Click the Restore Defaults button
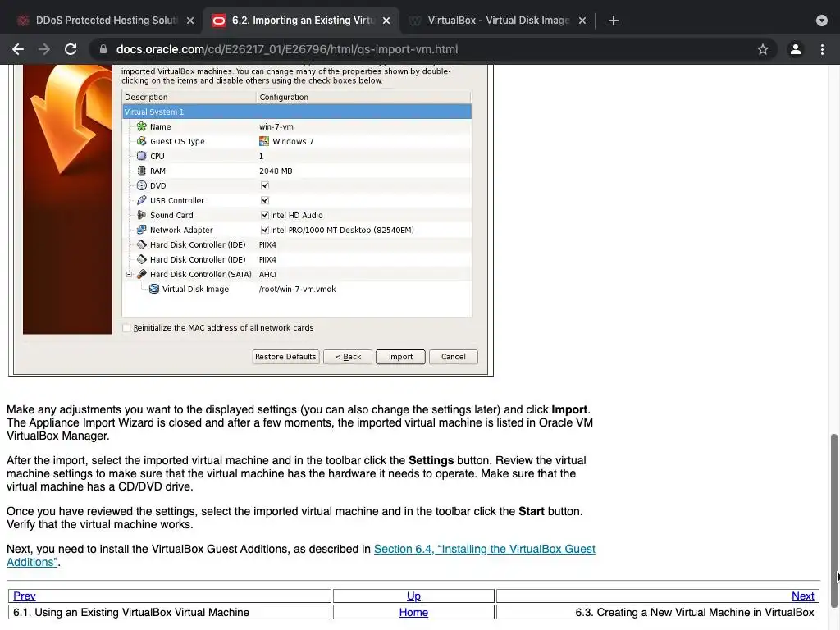This screenshot has height=630, width=840. point(285,357)
